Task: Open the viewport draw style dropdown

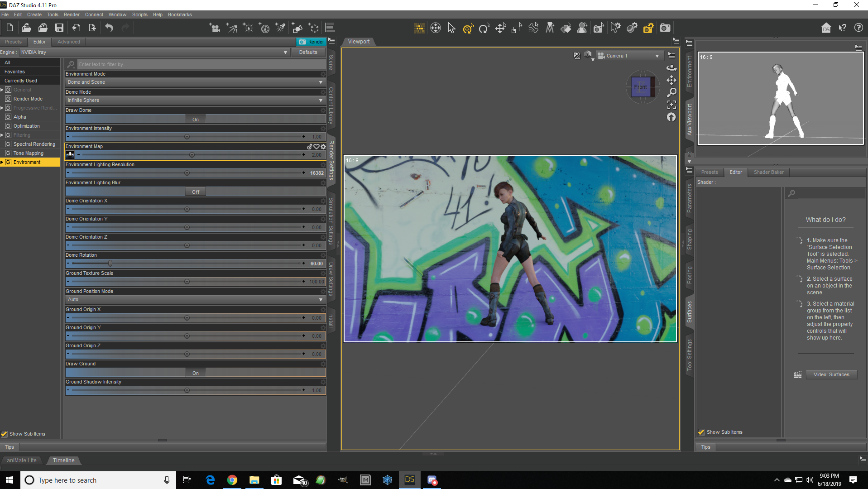Action: tap(588, 56)
